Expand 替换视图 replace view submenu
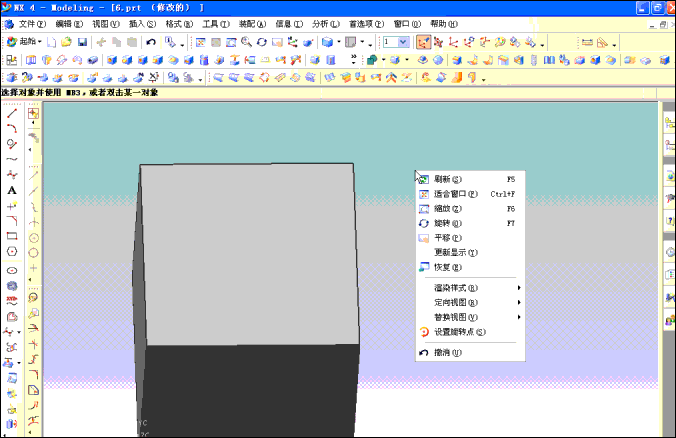Viewport: 676px width, 438px height. (x=470, y=317)
